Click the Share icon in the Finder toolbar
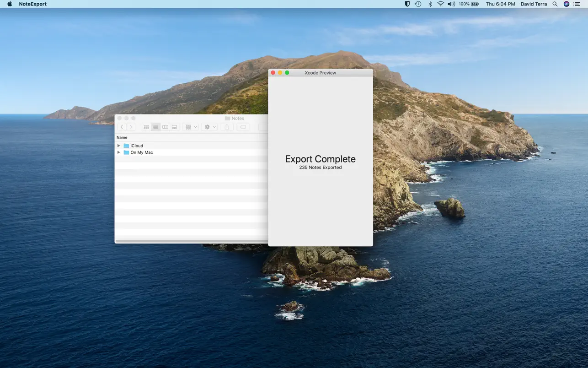This screenshot has width=588, height=368. (226, 127)
